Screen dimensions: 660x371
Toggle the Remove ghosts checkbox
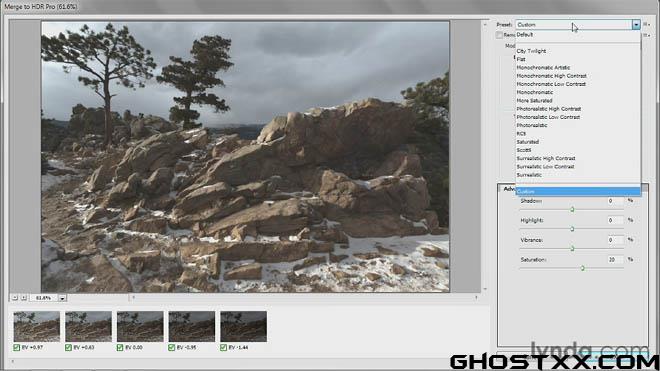pos(499,35)
